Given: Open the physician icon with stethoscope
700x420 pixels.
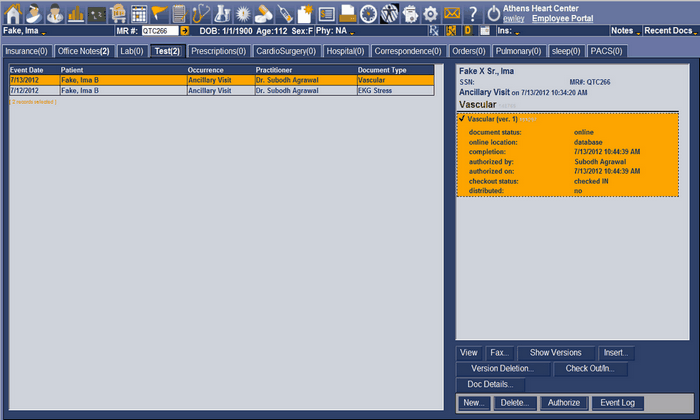Looking at the screenshot, I should (x=55, y=14).
